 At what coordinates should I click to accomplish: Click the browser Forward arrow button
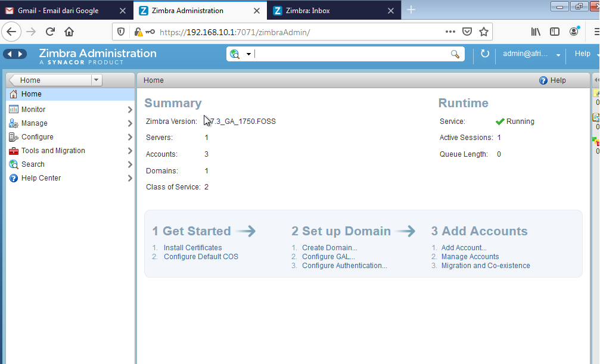coord(31,32)
